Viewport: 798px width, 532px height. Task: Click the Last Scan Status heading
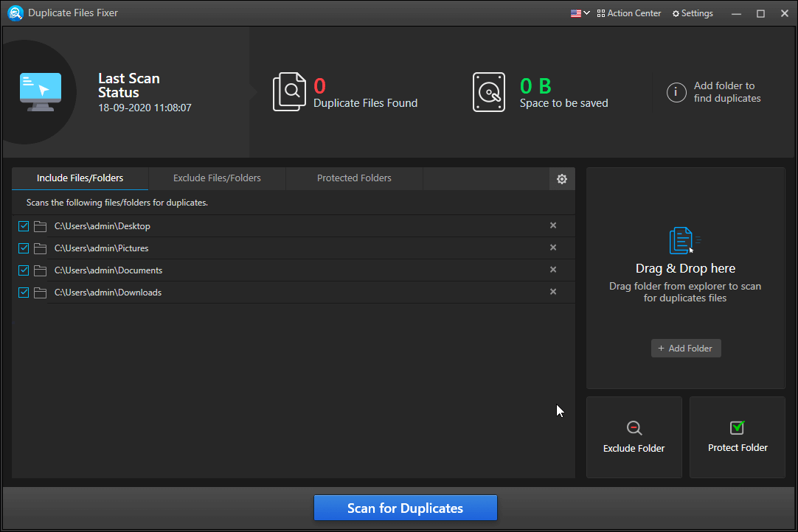[129, 85]
